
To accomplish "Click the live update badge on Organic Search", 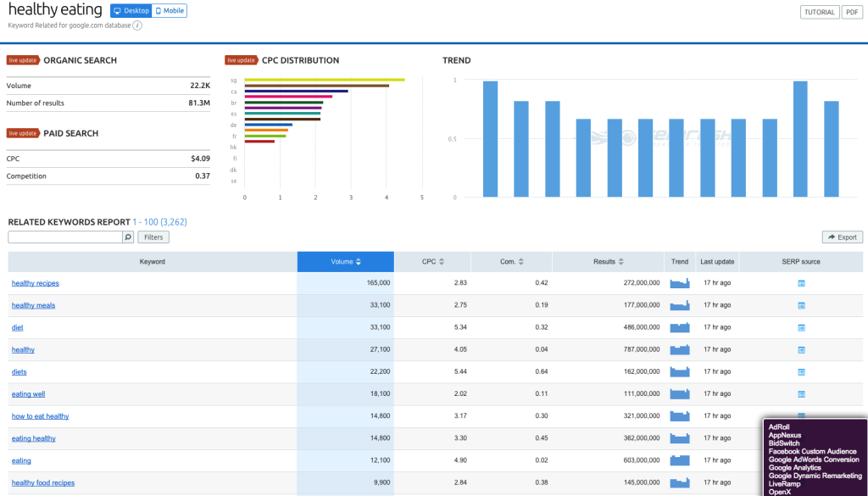I will [x=23, y=60].
